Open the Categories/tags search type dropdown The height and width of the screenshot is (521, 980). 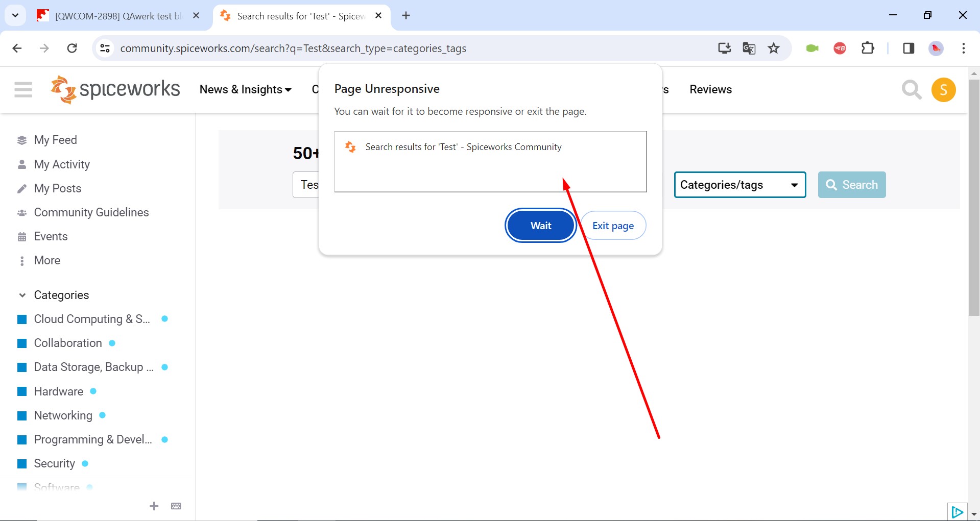[x=740, y=185]
